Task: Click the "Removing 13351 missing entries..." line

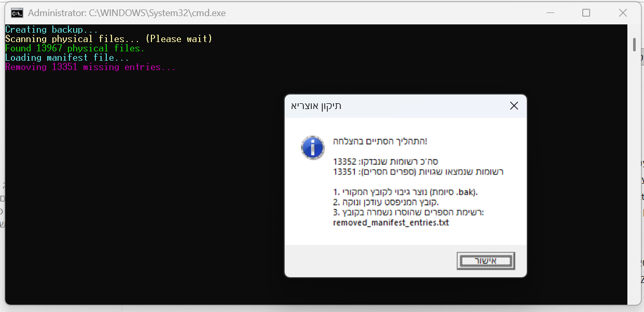Action: tap(90, 67)
